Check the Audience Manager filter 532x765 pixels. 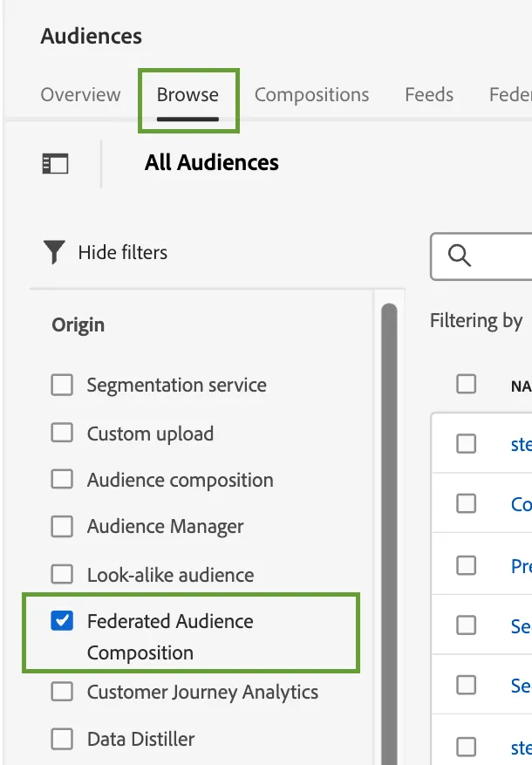coord(62,526)
